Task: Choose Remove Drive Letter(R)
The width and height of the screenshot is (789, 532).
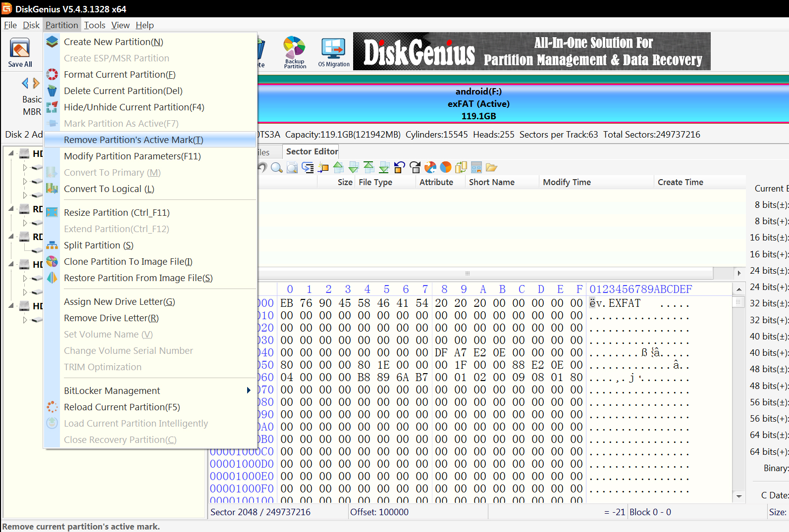Action: pos(150,318)
